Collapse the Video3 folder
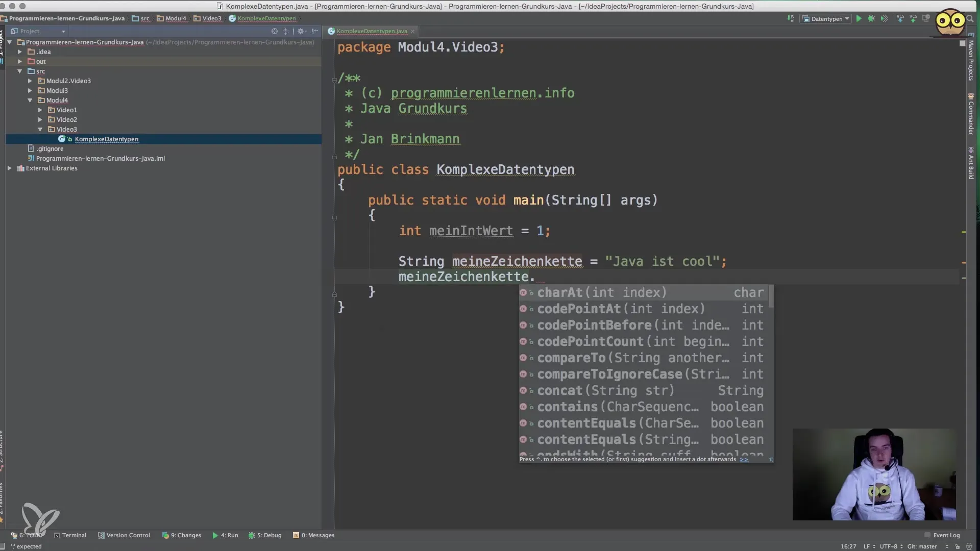The height and width of the screenshot is (551, 980). [40, 130]
